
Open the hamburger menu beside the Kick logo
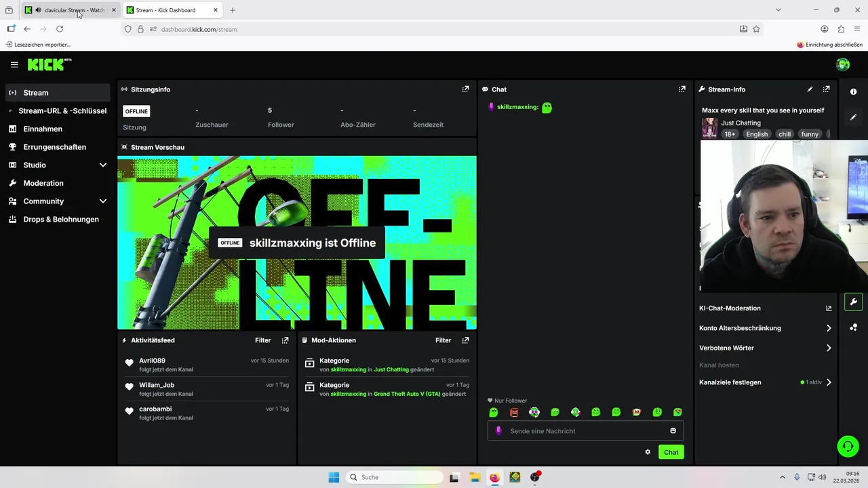[14, 64]
